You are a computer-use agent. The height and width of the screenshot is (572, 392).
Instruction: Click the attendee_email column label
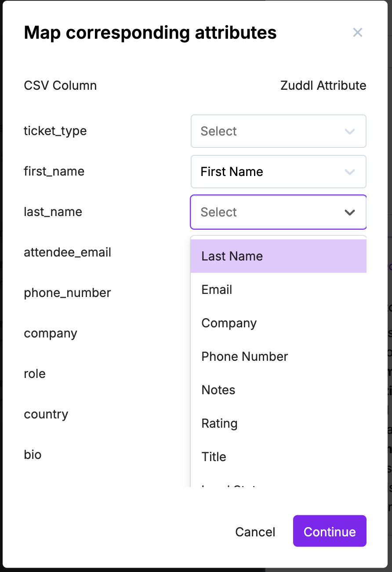pos(67,253)
